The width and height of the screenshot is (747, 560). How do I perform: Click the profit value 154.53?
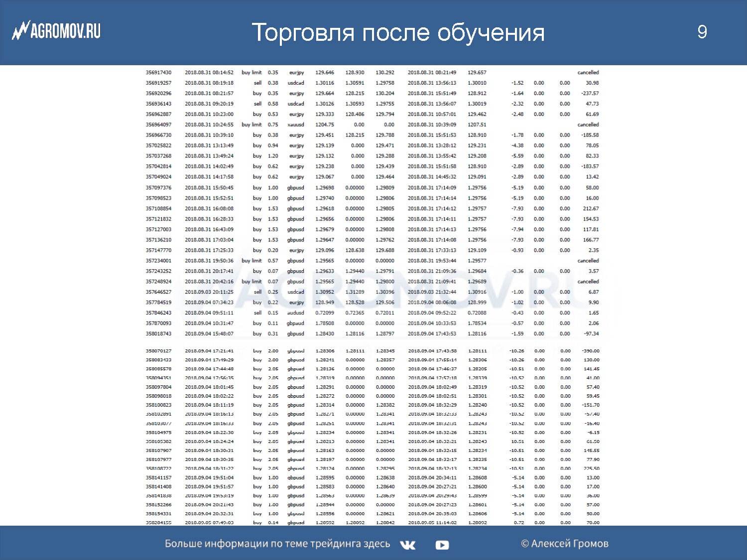coord(591,220)
